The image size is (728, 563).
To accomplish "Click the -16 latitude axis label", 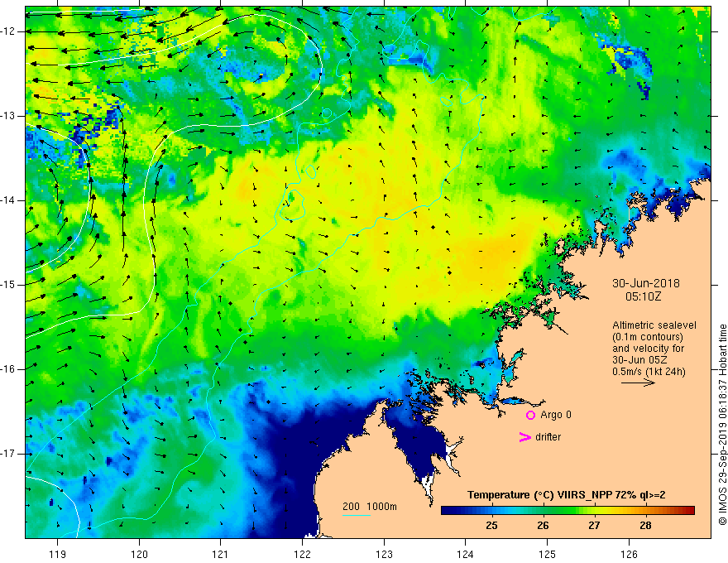I will point(8,369).
